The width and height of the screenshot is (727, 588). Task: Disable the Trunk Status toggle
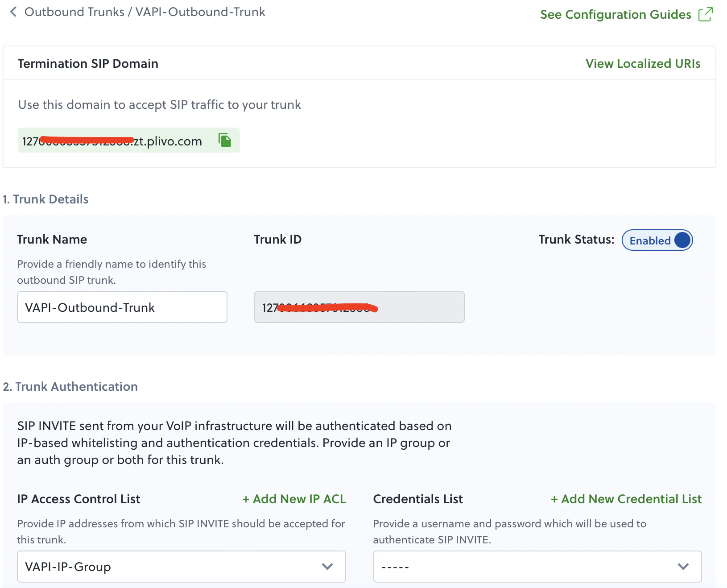[x=682, y=240]
